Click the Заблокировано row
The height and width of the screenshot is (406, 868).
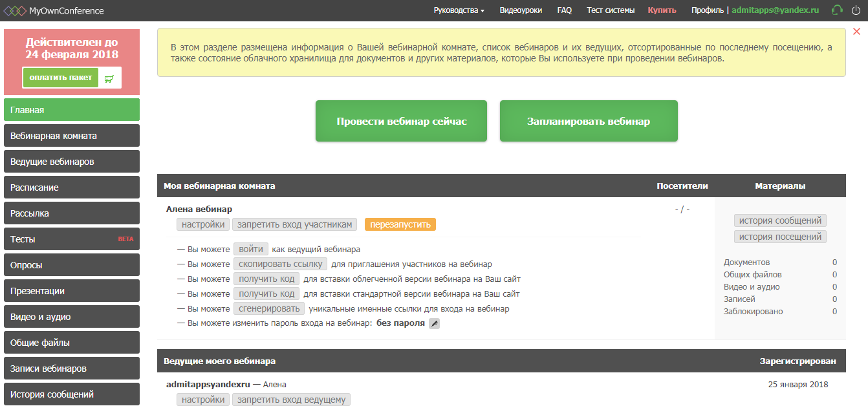(780, 311)
